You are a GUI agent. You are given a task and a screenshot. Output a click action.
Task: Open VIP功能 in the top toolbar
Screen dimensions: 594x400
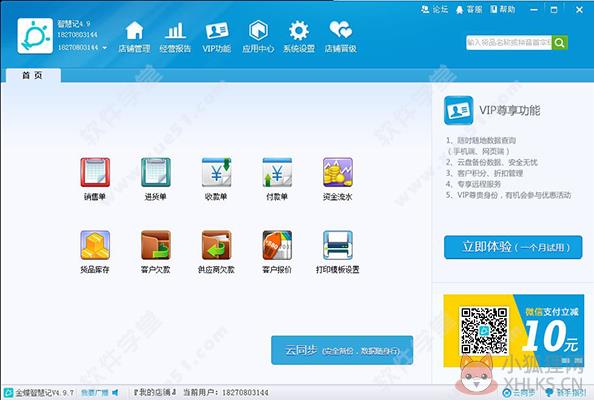[x=216, y=37]
